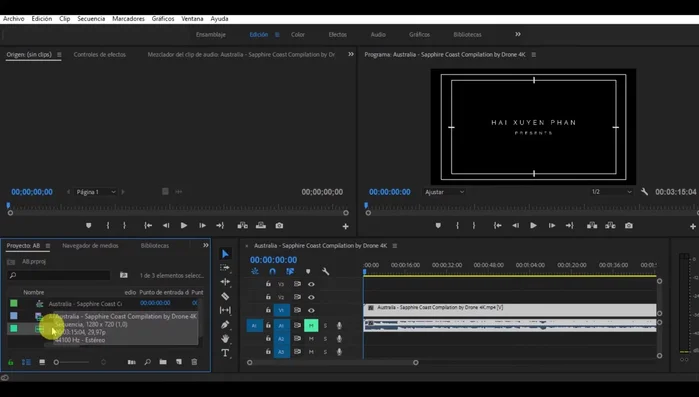Screen dimensions: 699x397
Task: Unmute audio track A1
Action: pyautogui.click(x=311, y=325)
